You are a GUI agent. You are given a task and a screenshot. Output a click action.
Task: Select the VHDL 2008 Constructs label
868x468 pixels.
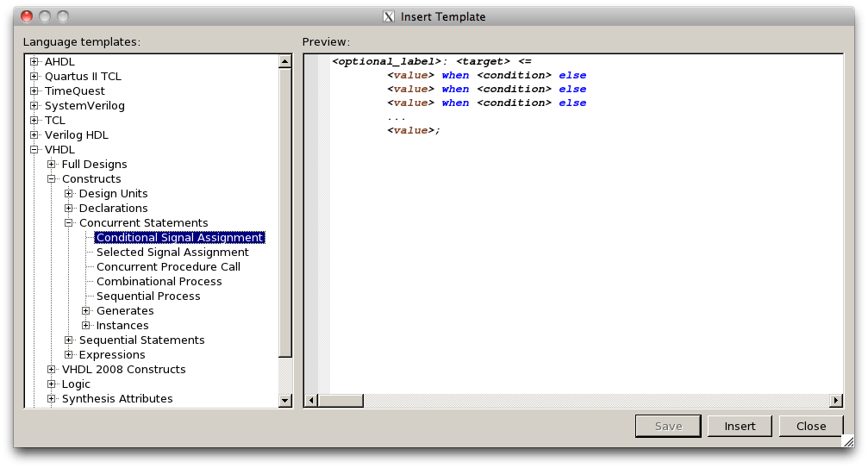[123, 370]
